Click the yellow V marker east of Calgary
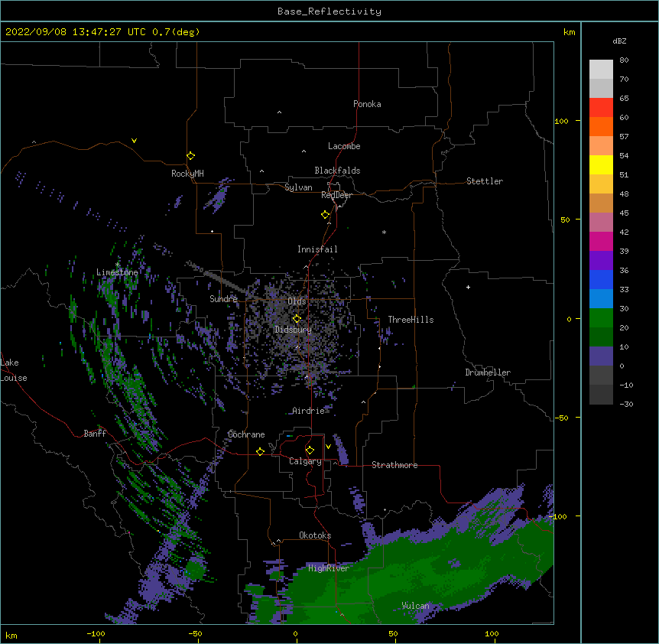The height and width of the screenshot is (644, 659). coord(328,447)
